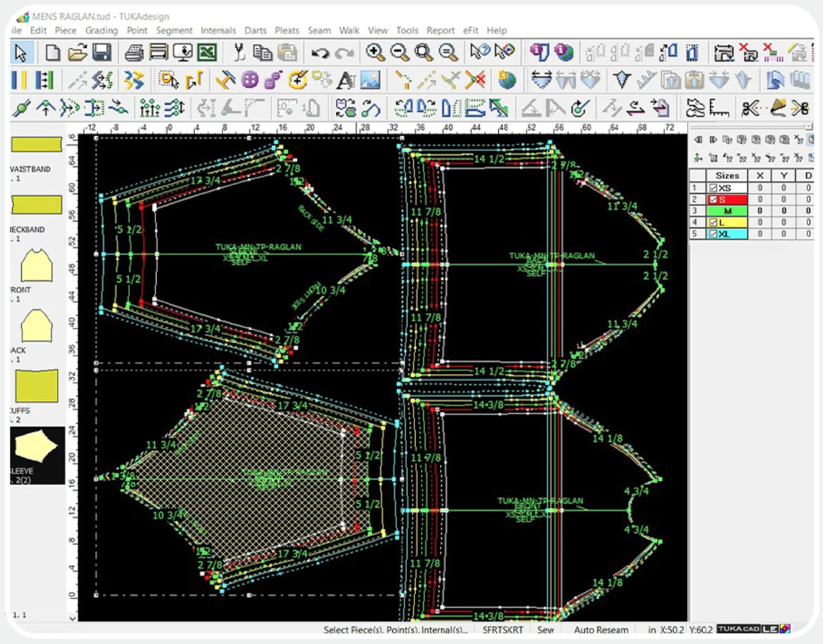Click the red X delete point icon
Image resolution: width=823 pixels, height=644 pixels.
pyautogui.click(x=476, y=80)
